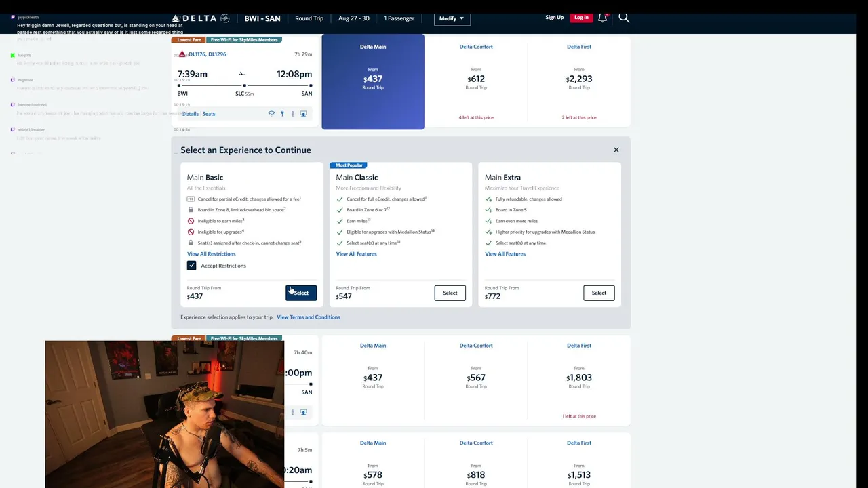
Task: Click the lock icon beside Board in Zone 8
Action: (x=191, y=210)
